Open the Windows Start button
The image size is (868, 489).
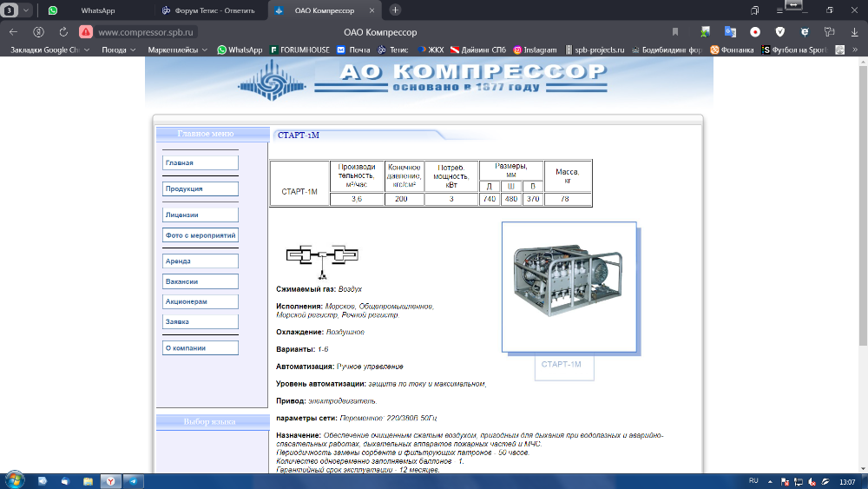(15, 480)
